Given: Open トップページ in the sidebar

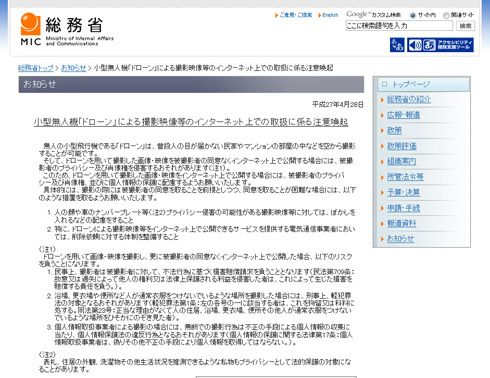Looking at the screenshot, I should tap(424, 84).
